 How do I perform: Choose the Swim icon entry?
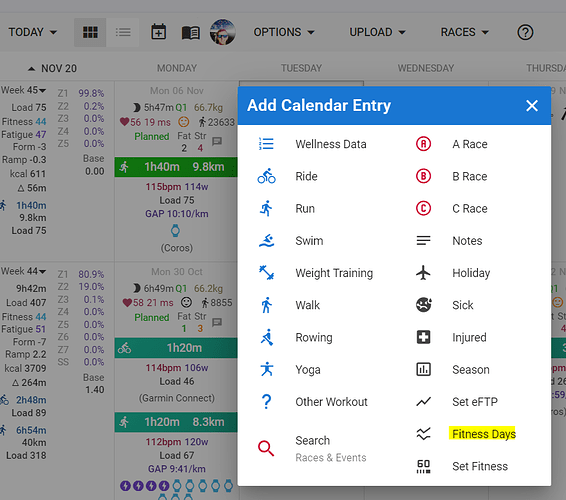[266, 240]
